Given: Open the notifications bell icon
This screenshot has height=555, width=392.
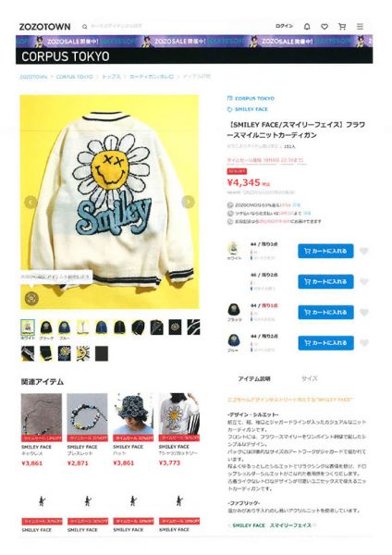Looking at the screenshot, I should [307, 26].
